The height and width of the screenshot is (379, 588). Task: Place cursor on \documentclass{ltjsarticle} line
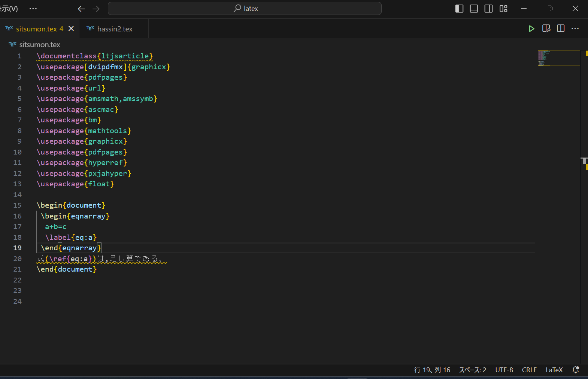(x=95, y=56)
